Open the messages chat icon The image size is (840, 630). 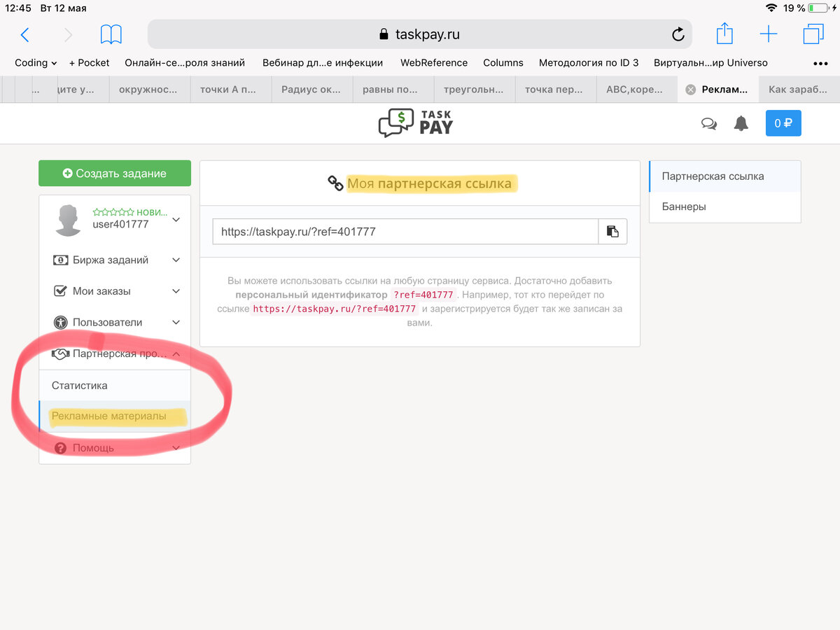coord(709,124)
